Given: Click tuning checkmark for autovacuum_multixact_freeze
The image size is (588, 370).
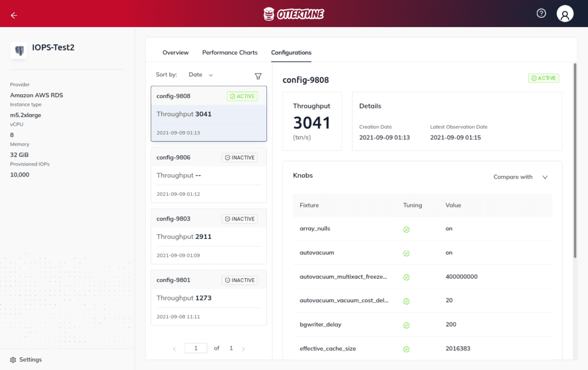Looking at the screenshot, I should (406, 277).
